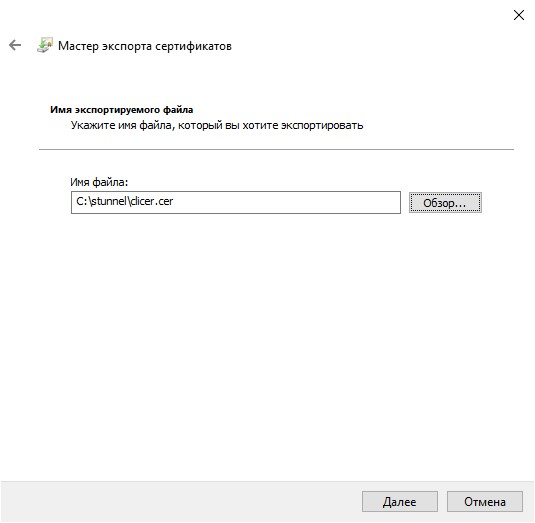Viewport: 535px width, 523px height.
Task: Click clicer.cer filename text in the field
Action: tap(152, 201)
